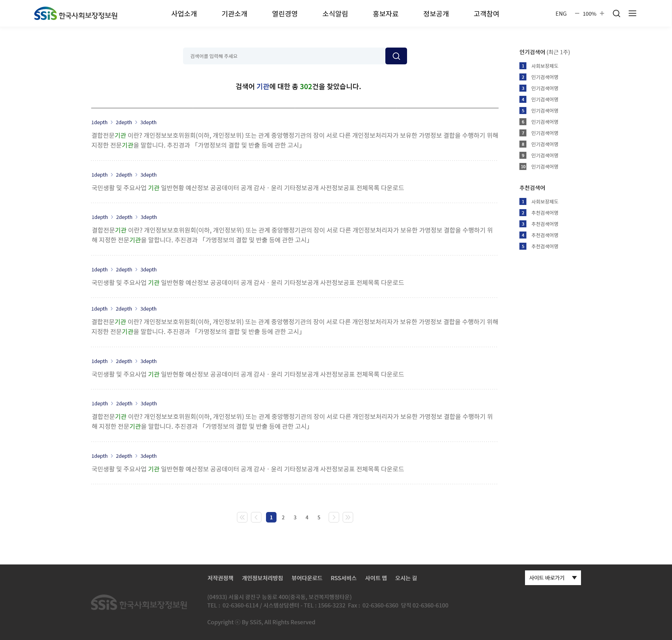The image size is (672, 640).
Task: Decrease zoom with the minus icon
Action: [577, 13]
